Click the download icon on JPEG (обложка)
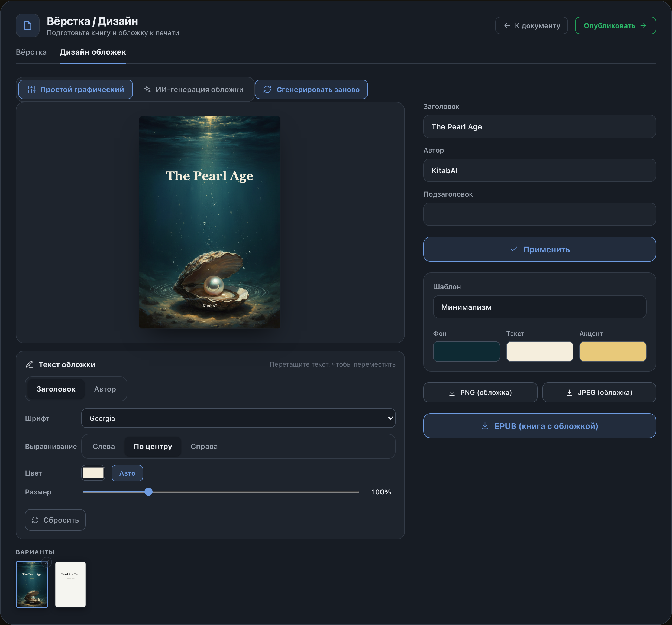Screen dimensions: 672x625 [570, 393]
